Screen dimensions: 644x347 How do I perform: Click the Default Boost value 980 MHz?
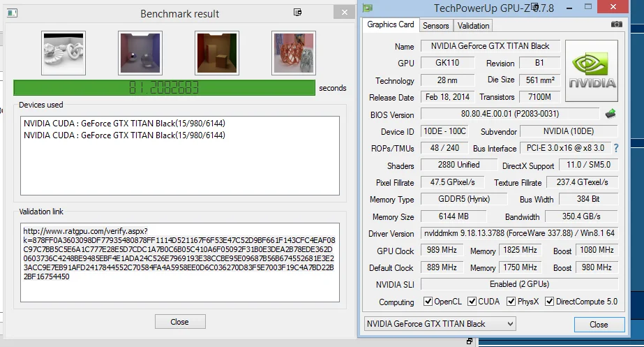[597, 267]
